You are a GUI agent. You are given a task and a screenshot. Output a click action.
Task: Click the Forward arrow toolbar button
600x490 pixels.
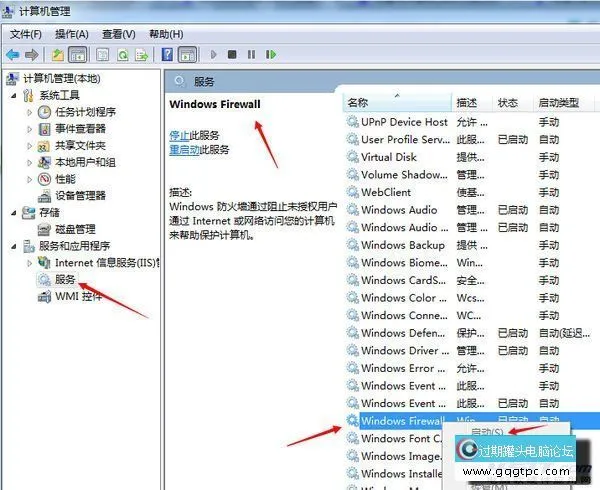[31, 55]
